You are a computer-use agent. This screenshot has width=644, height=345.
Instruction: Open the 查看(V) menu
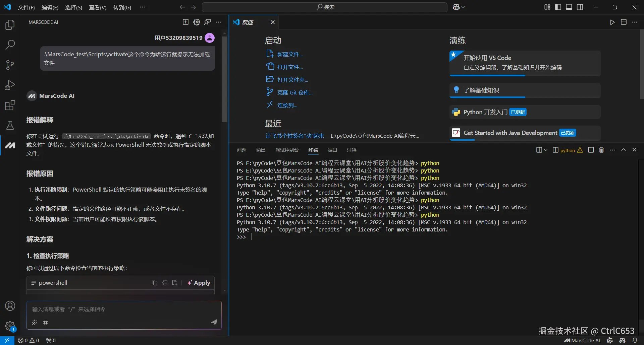coord(97,7)
